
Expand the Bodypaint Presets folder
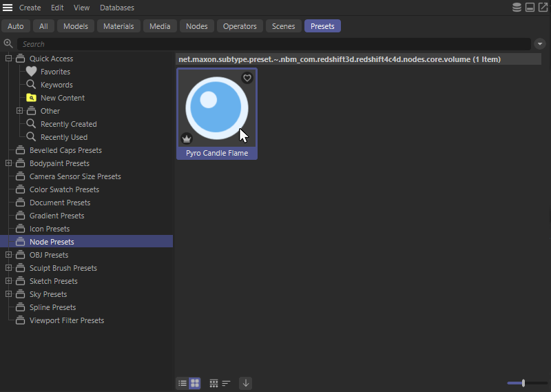point(8,163)
